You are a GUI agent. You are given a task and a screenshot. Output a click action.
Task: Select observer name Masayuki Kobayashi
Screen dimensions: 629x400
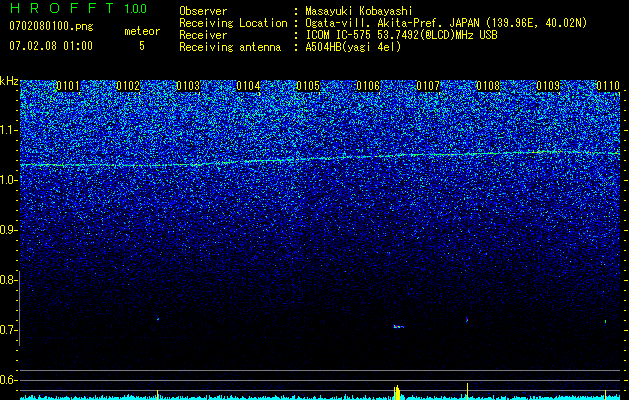359,11
